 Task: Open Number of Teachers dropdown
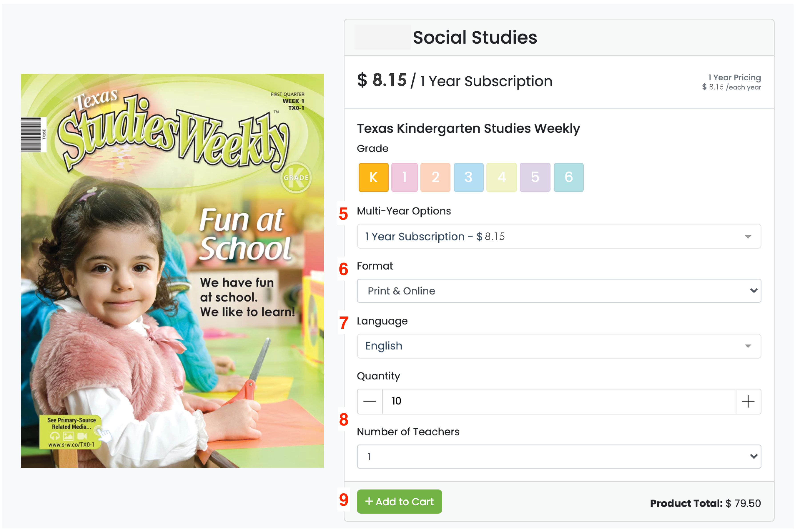pos(559,457)
